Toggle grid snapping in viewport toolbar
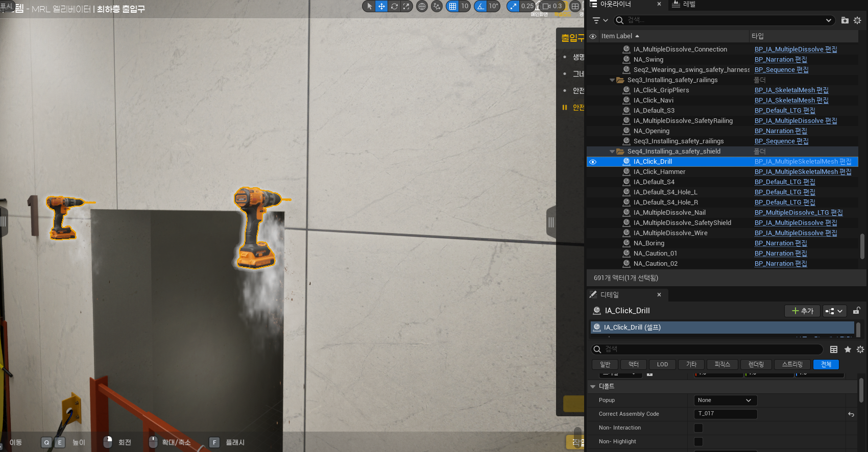Viewport: 868px width, 452px height. [x=452, y=6]
